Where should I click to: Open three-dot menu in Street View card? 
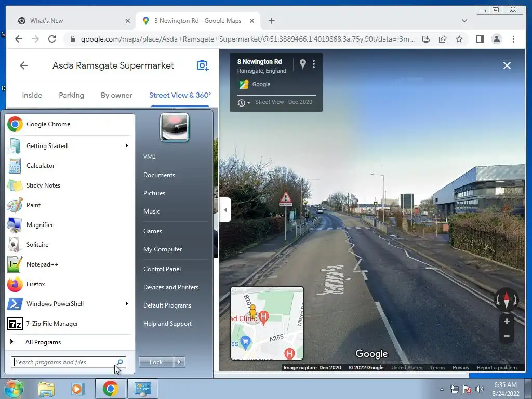(314, 64)
